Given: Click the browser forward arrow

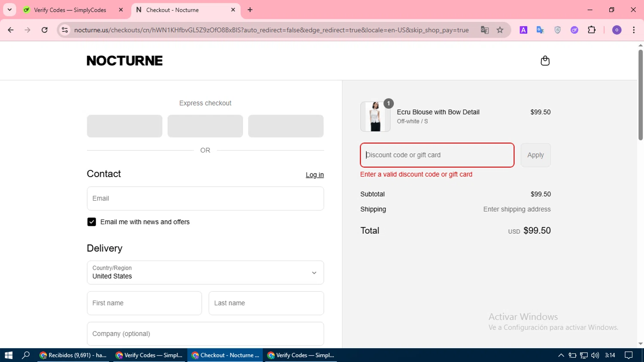Looking at the screenshot, I should [x=27, y=30].
